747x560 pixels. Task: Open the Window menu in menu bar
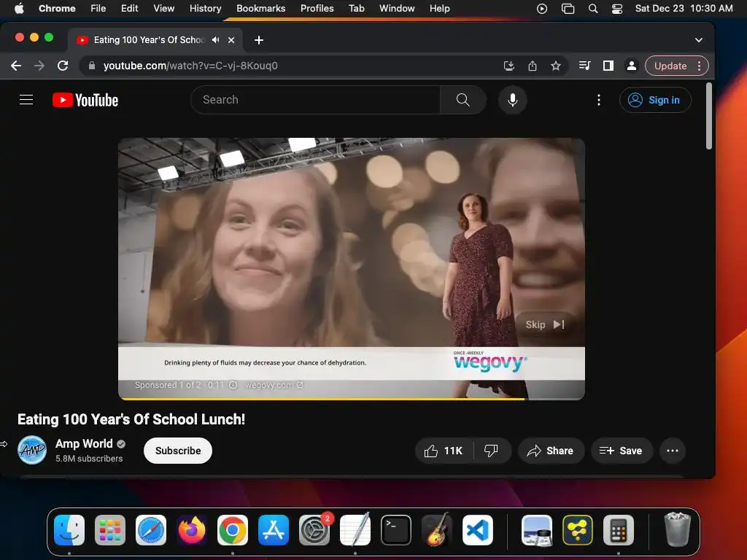click(397, 8)
